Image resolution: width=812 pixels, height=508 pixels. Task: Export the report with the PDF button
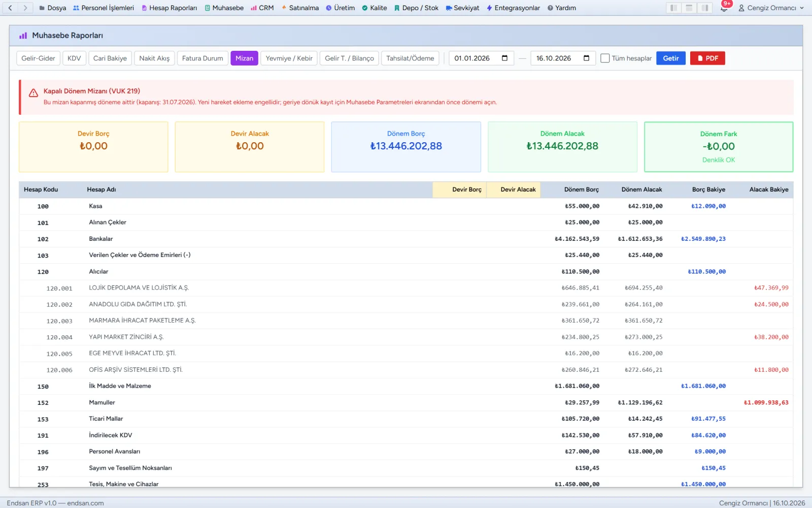tap(707, 58)
